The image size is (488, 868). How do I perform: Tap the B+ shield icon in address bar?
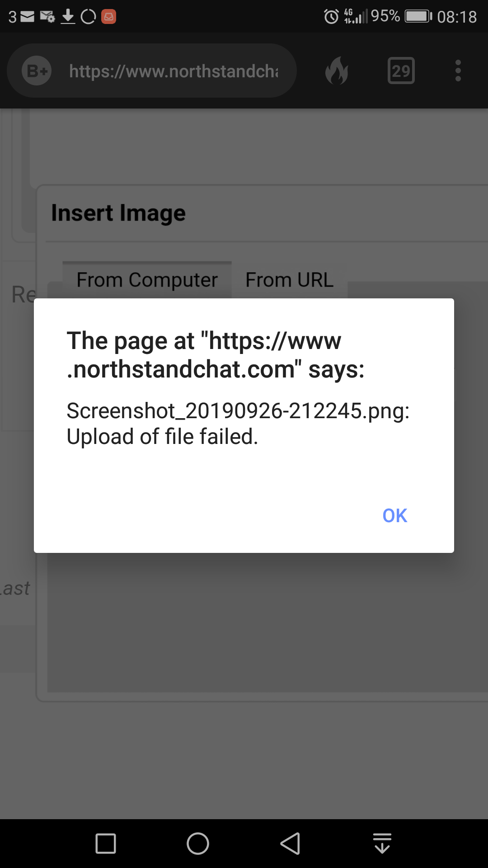(x=37, y=71)
